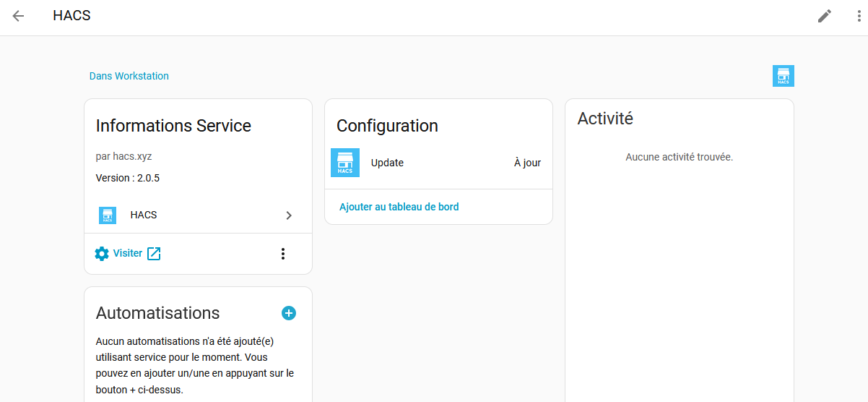Add a new automation with plus icon

pyautogui.click(x=288, y=313)
